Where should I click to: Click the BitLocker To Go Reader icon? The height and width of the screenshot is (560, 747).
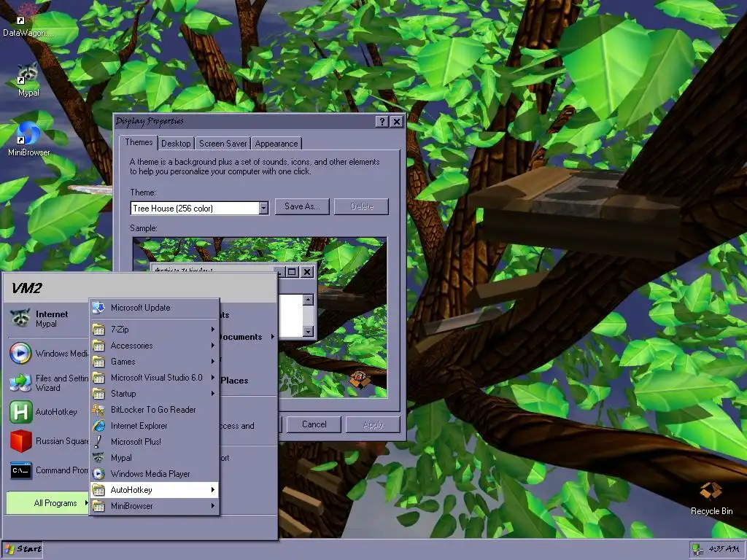click(98, 410)
